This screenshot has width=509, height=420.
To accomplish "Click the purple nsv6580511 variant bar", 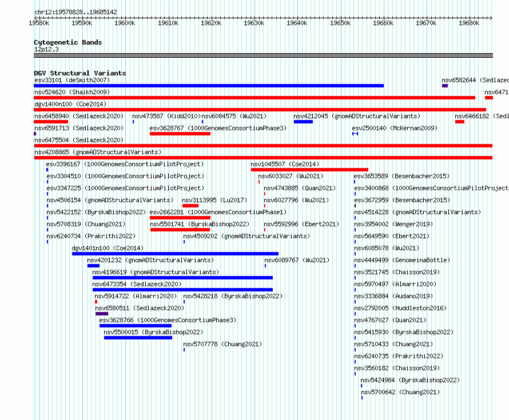I will 102,314.
